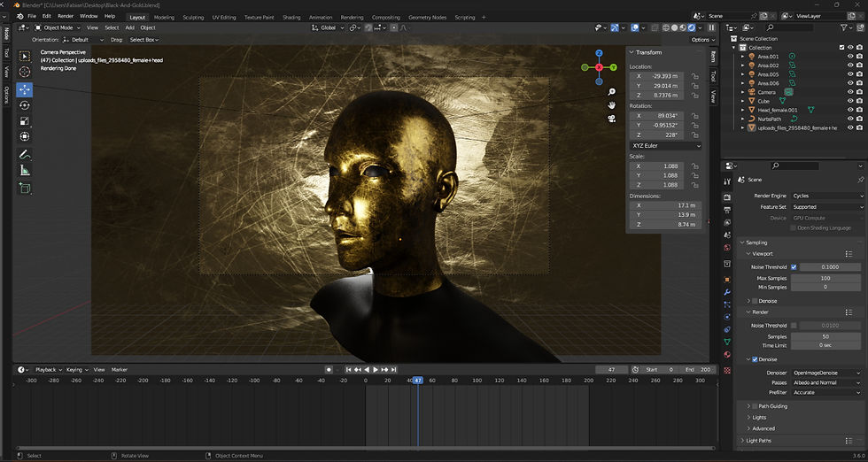Uncheck Viewport Noise Threshold checkbox
Image resolution: width=868 pixels, height=462 pixels.
pyautogui.click(x=794, y=266)
